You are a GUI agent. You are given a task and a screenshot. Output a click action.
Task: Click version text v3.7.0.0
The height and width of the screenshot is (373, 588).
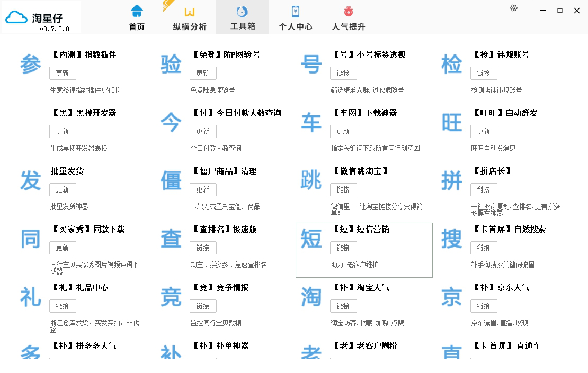pyautogui.click(x=55, y=29)
